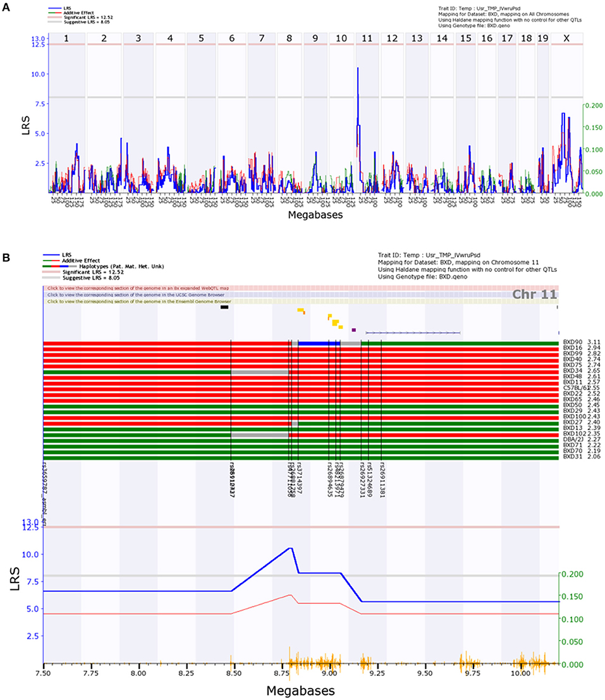This screenshot has width=605, height=700.
Task: Click the 0.150 additive-effect tick in panel B
Action: pyautogui.click(x=572, y=596)
